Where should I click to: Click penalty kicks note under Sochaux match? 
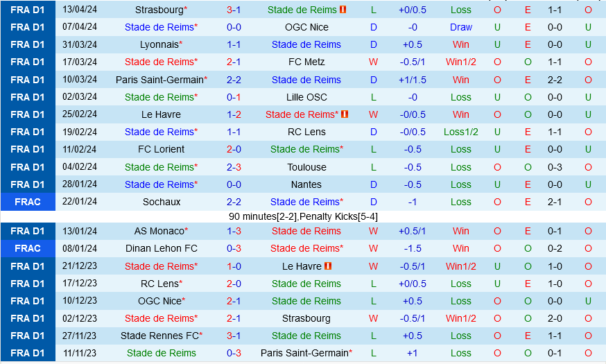click(303, 216)
